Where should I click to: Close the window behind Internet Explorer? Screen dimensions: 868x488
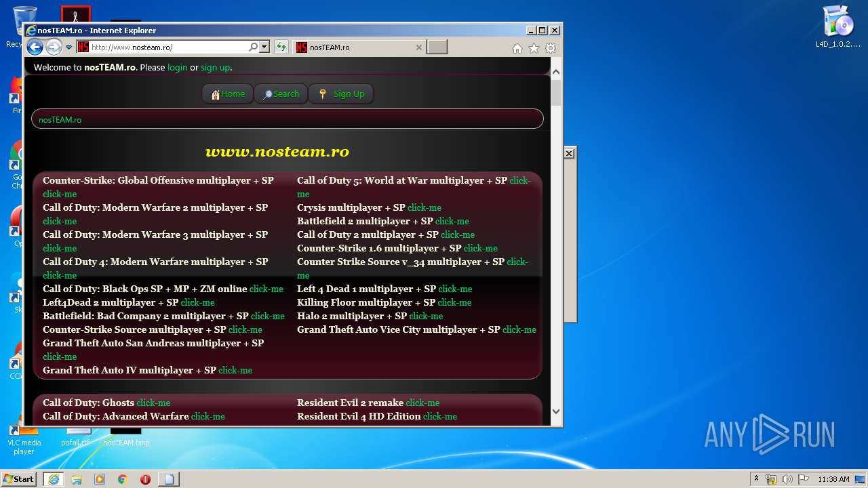[x=570, y=154]
